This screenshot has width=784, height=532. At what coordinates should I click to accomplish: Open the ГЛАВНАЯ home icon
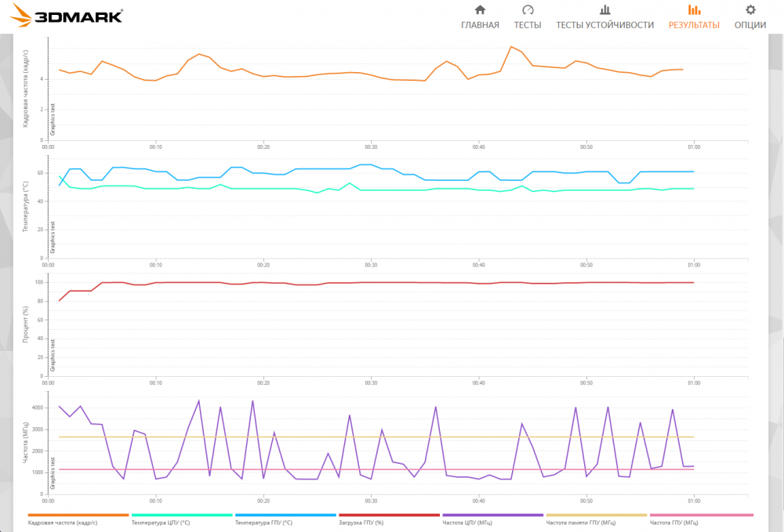point(480,10)
